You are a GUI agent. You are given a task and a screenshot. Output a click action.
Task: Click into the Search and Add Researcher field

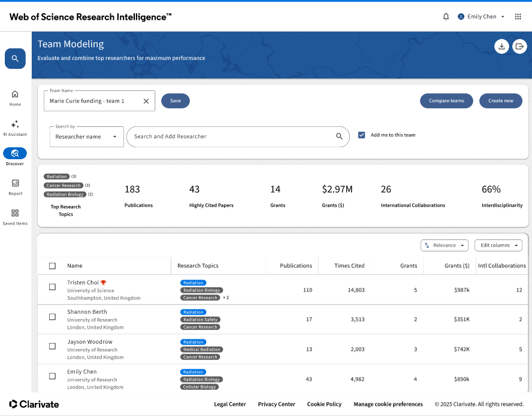[x=231, y=136]
